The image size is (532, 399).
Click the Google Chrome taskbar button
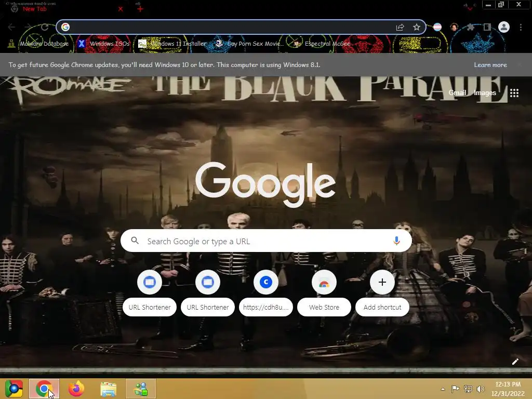click(x=44, y=389)
